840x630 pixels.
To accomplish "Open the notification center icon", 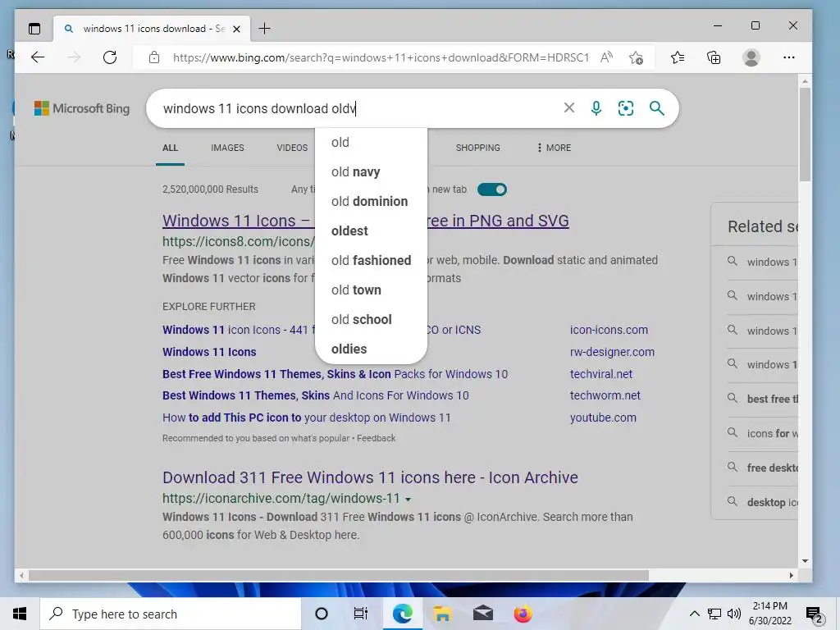I will click(x=815, y=614).
